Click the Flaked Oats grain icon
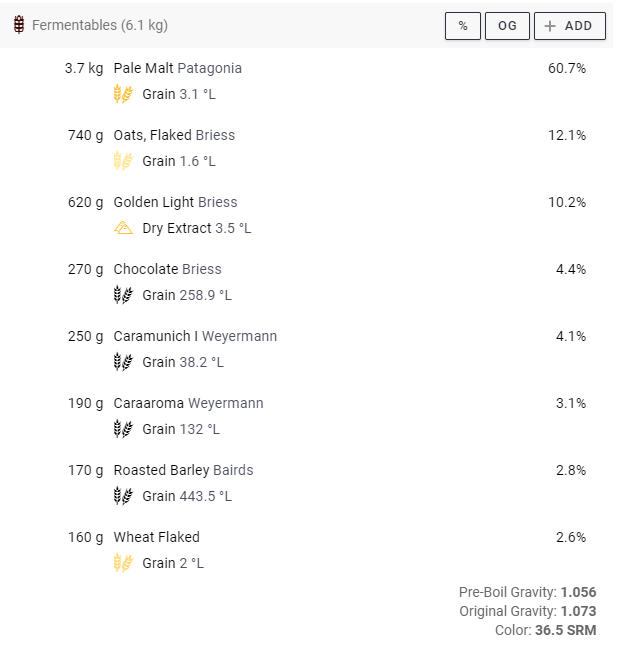This screenshot has height=647, width=621. click(x=123, y=161)
